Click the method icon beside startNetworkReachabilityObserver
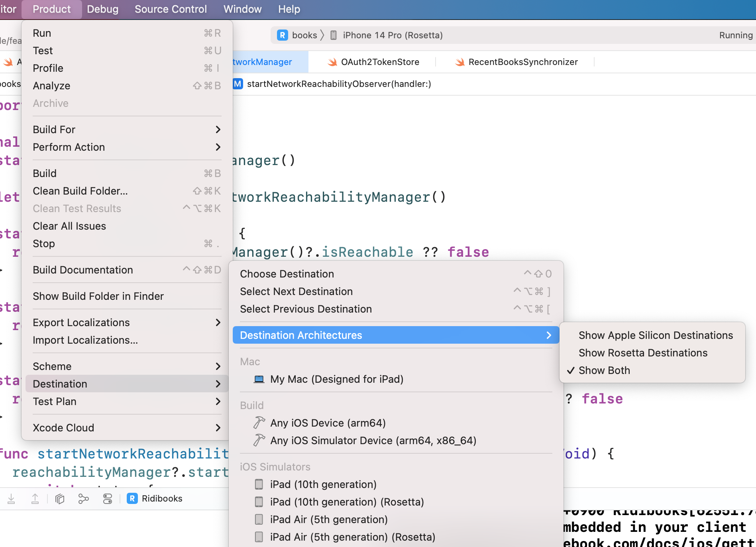756x547 pixels. coord(238,84)
